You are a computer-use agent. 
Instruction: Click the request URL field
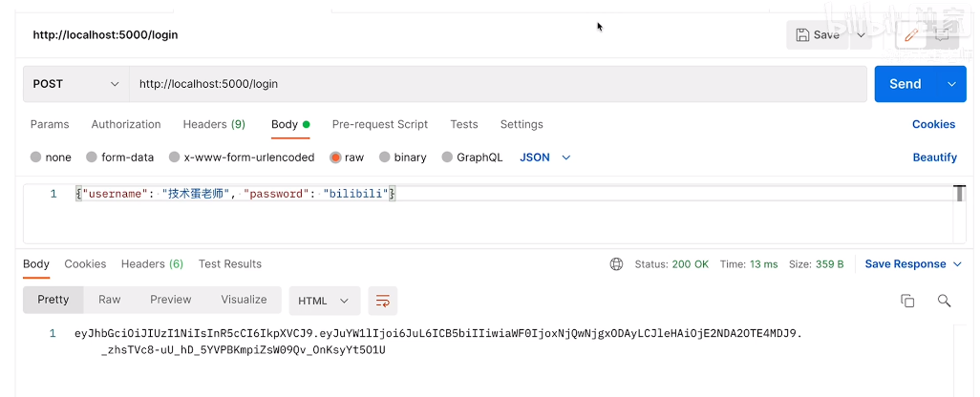click(x=497, y=84)
